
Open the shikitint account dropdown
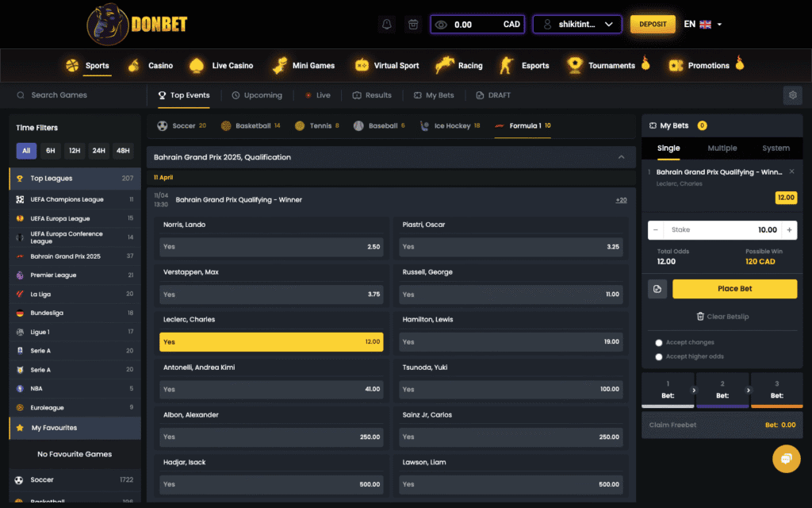[x=577, y=25]
